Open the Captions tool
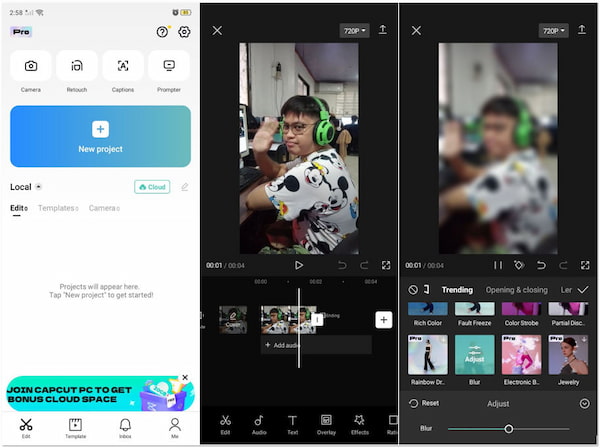 coord(123,66)
